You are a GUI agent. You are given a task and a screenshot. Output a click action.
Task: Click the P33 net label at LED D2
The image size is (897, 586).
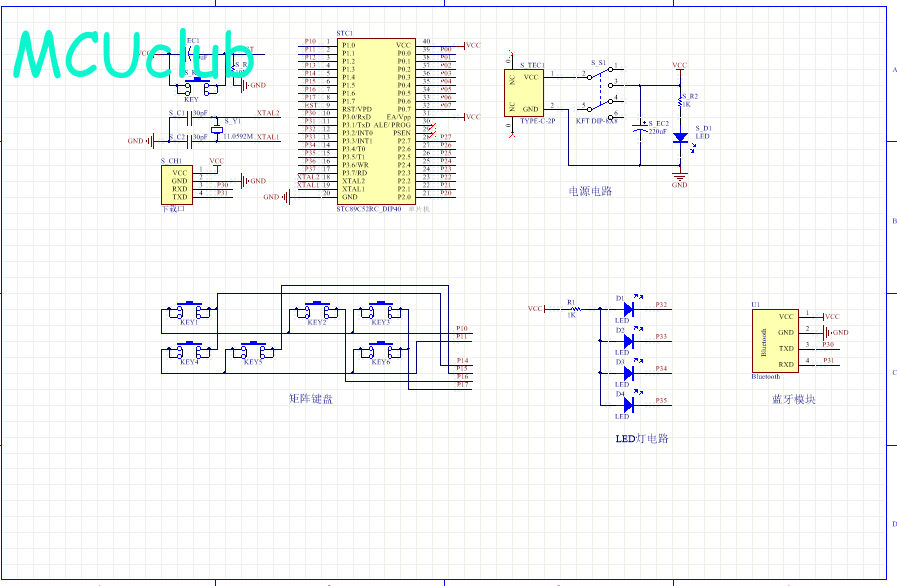661,337
